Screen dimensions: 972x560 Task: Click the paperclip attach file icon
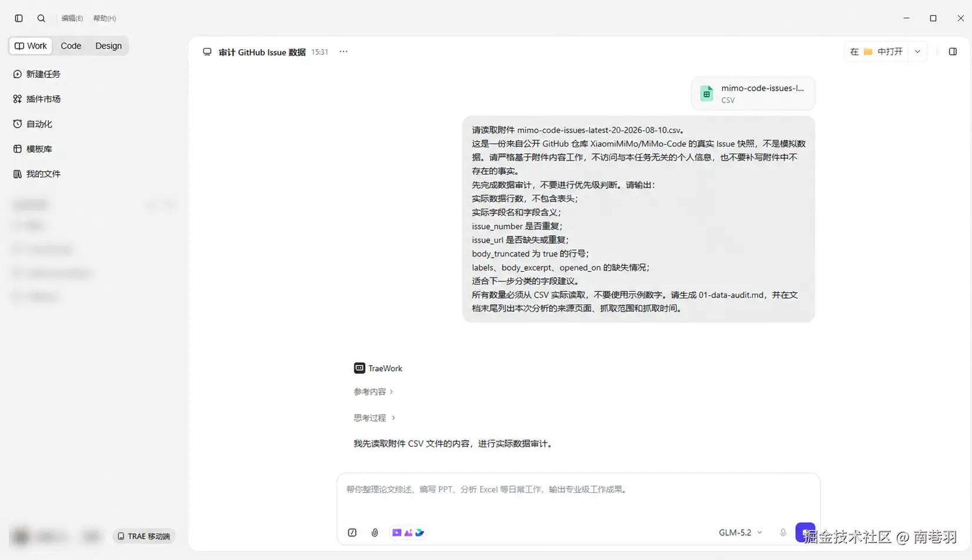click(375, 533)
